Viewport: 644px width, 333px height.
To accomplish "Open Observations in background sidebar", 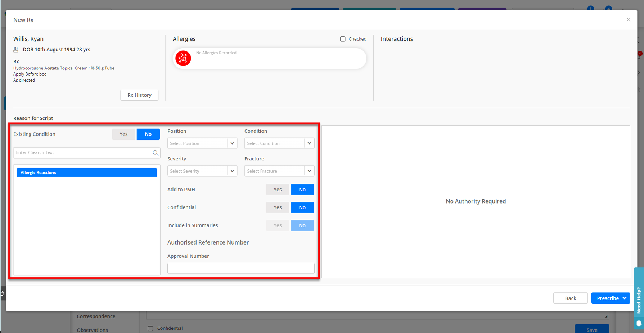I will point(93,330).
